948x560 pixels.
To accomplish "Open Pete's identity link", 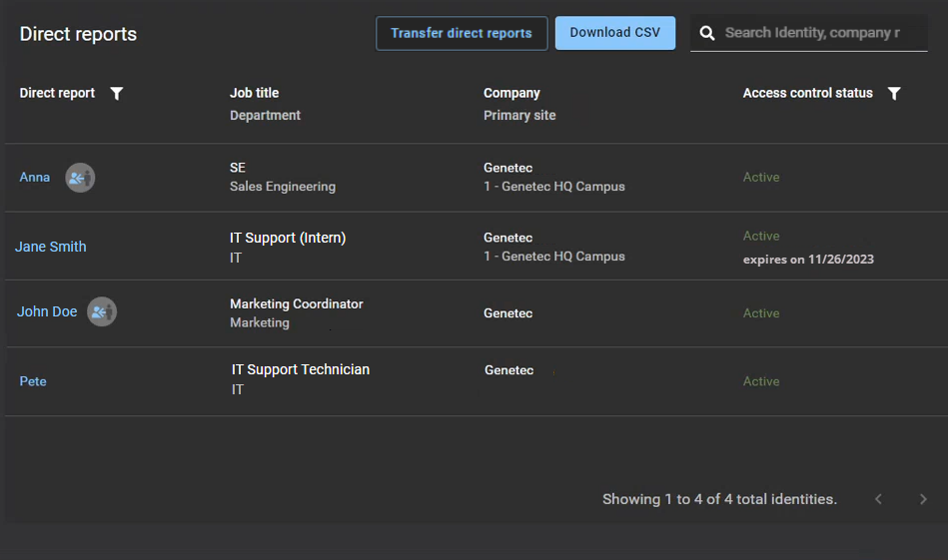I will 33,381.
